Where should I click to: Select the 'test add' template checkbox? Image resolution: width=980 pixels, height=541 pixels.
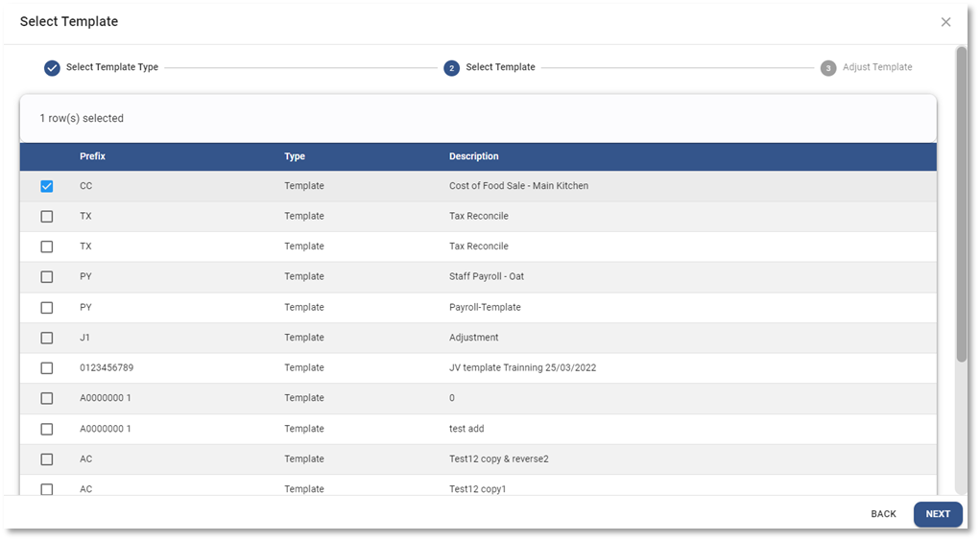point(47,429)
